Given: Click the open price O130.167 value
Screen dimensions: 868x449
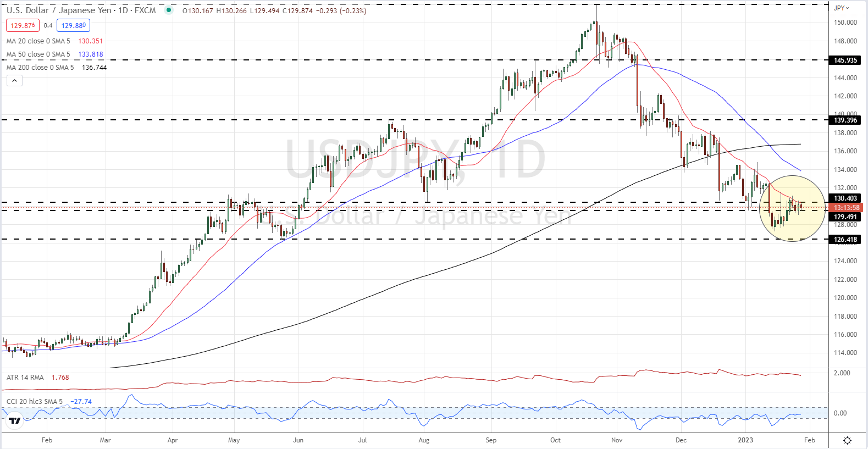Looking at the screenshot, I should pyautogui.click(x=197, y=11).
